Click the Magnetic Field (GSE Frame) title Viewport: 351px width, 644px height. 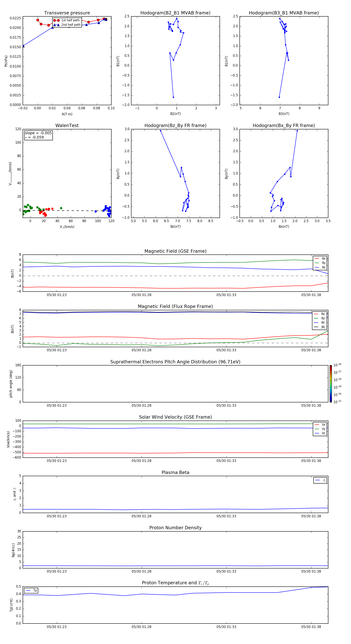(175, 251)
